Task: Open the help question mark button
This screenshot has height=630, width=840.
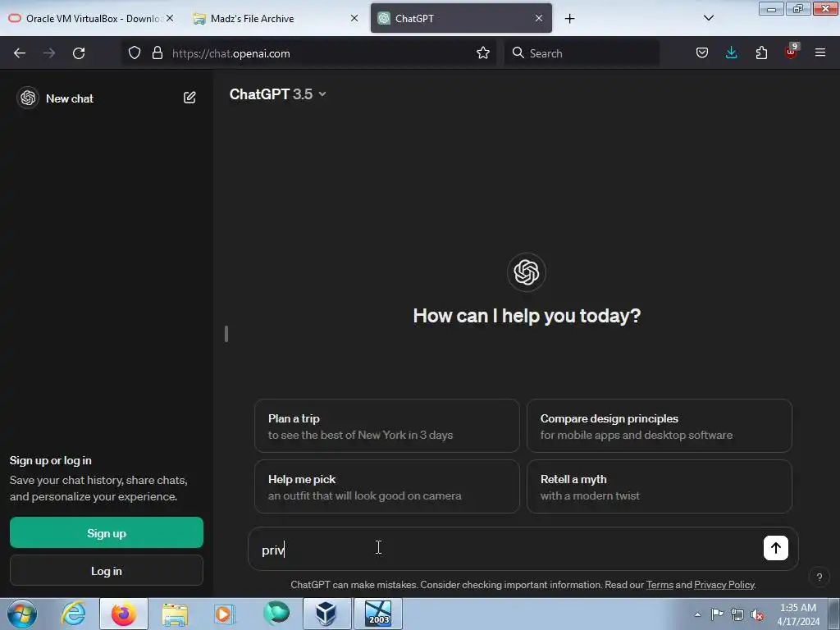Action: pos(819,577)
